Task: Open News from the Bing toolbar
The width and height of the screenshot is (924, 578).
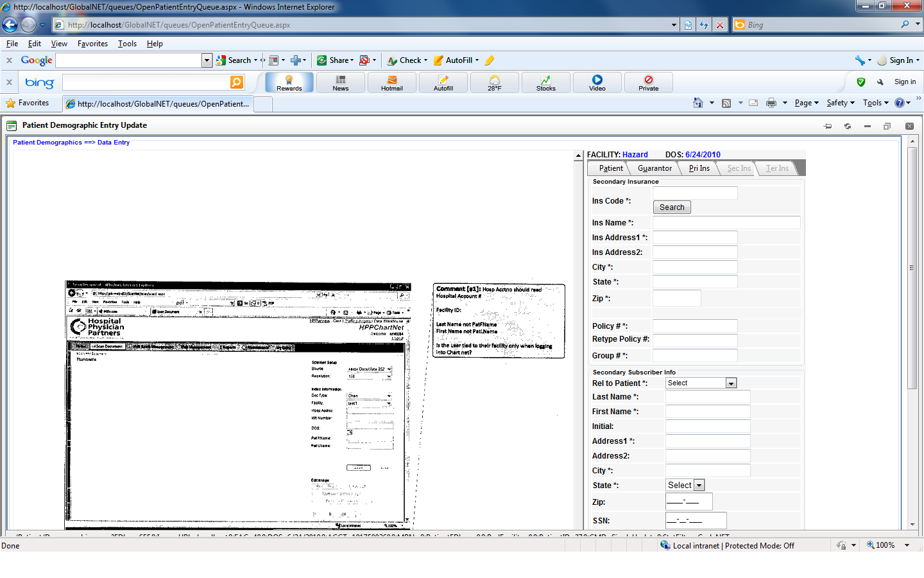Action: pos(340,80)
